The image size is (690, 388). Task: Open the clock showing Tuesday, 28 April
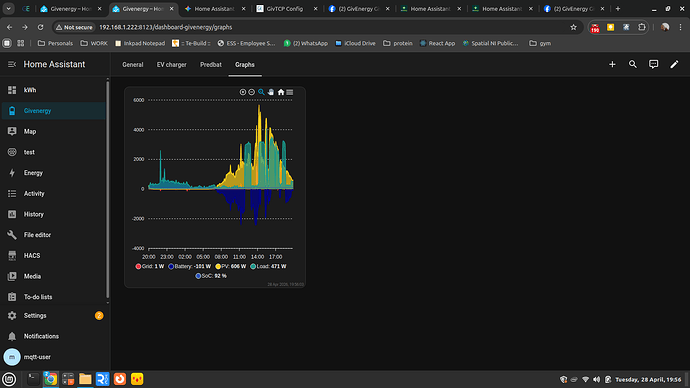click(648, 379)
